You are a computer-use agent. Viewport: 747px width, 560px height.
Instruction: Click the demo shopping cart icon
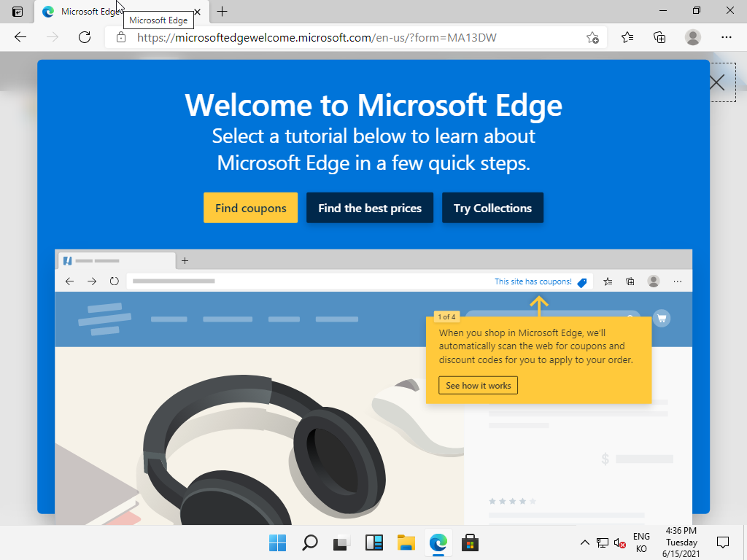click(661, 318)
